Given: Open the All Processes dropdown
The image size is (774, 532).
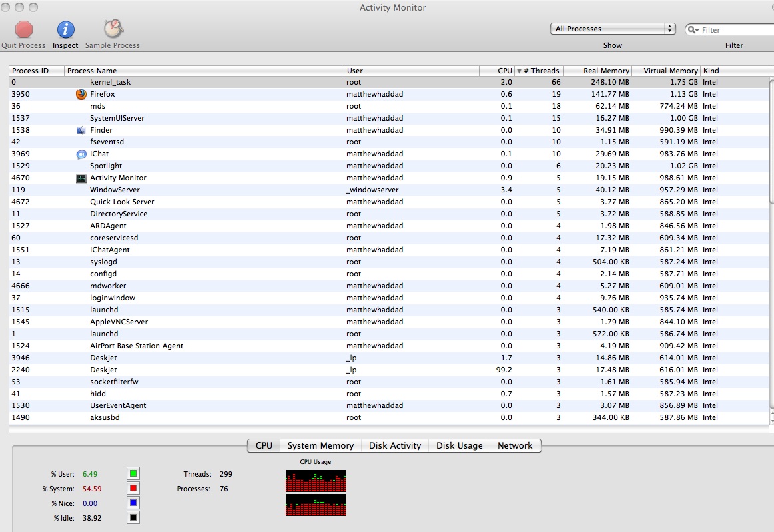Looking at the screenshot, I should [613, 29].
